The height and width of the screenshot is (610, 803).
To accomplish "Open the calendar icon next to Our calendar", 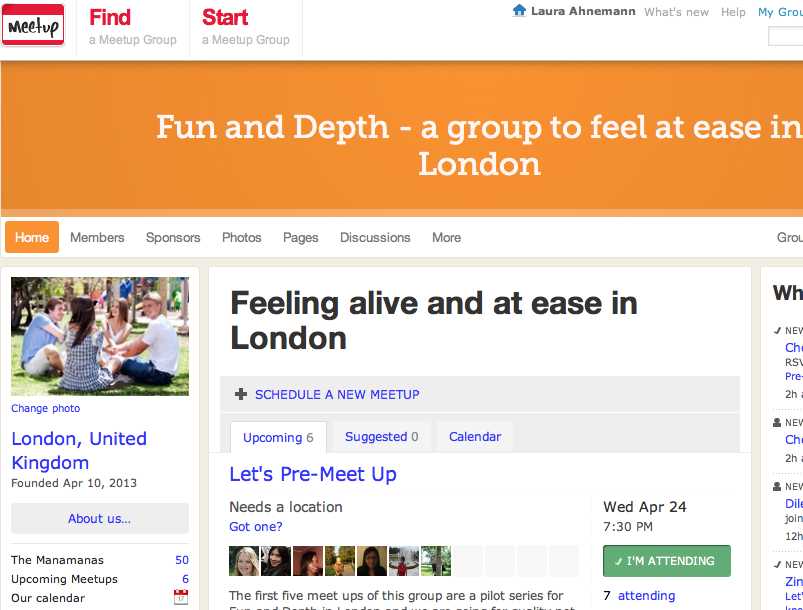I will 181,597.
